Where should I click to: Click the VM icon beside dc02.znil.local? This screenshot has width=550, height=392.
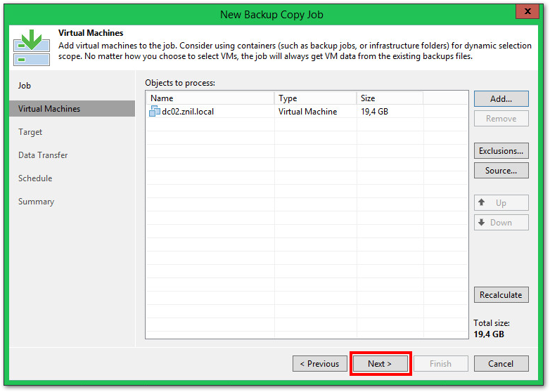155,112
